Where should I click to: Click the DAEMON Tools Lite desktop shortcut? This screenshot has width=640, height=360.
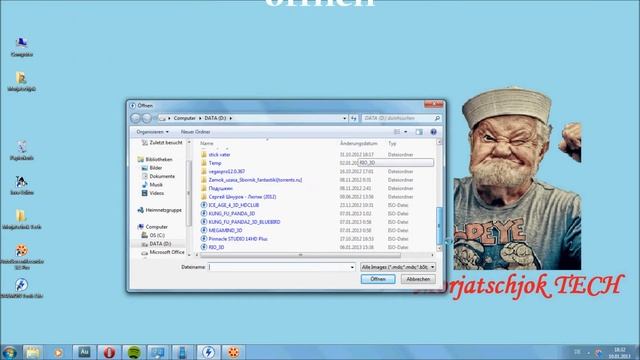click(22, 288)
